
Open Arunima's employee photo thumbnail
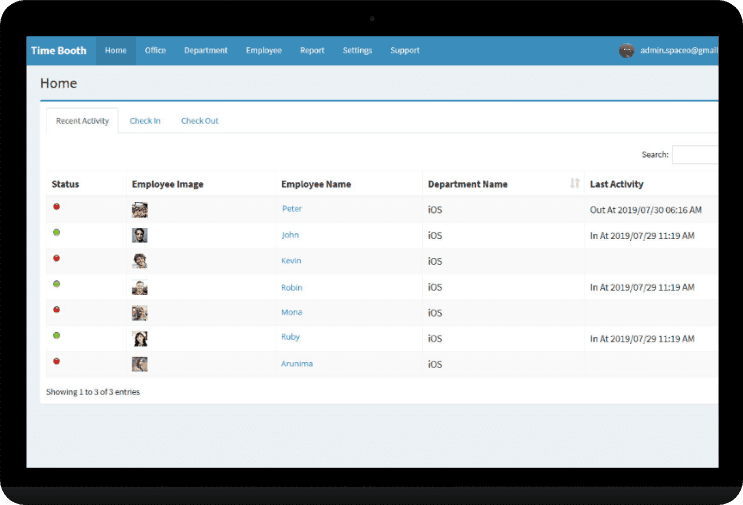(x=140, y=364)
